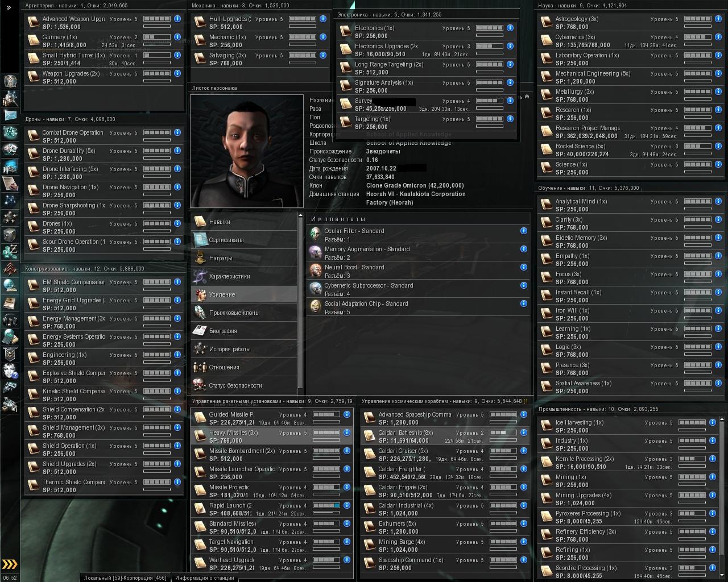
Task: Show info for Analytical Mind skill
Action: click(x=718, y=201)
